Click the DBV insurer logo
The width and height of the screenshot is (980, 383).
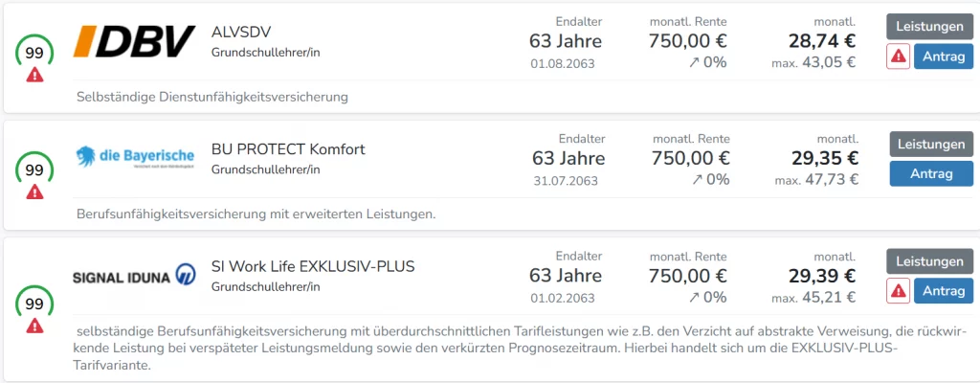click(x=135, y=41)
